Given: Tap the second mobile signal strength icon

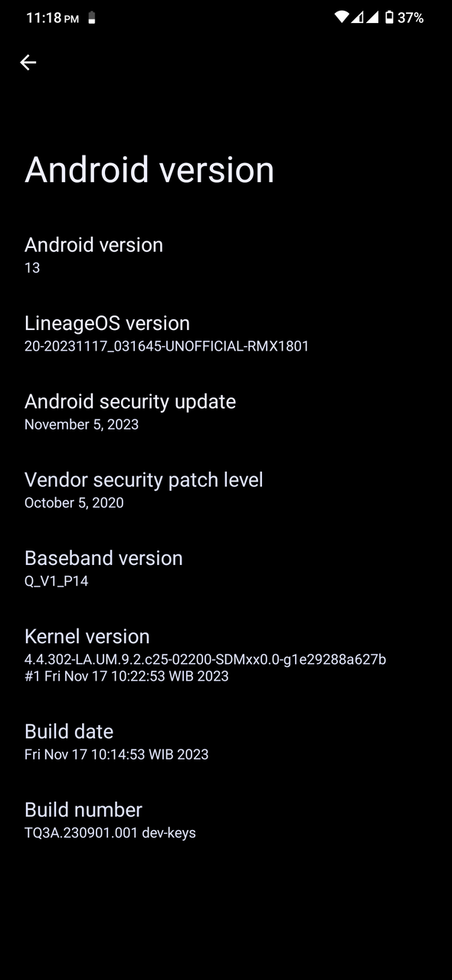Looking at the screenshot, I should (372, 17).
